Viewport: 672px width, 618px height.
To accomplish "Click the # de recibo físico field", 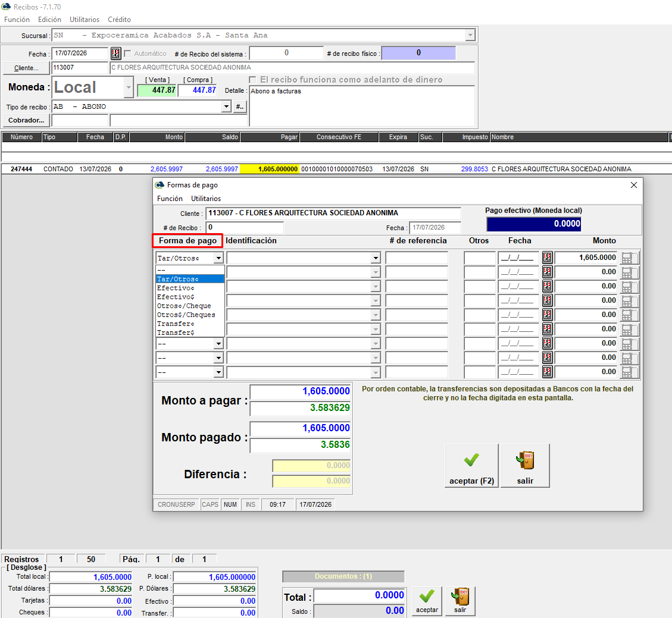I will click(418, 53).
